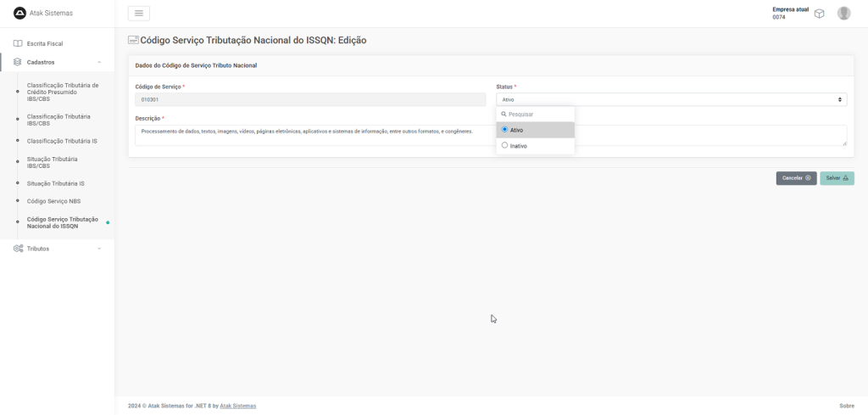
Task: Collapse the Cadastros menu chevron
Action: point(99,62)
